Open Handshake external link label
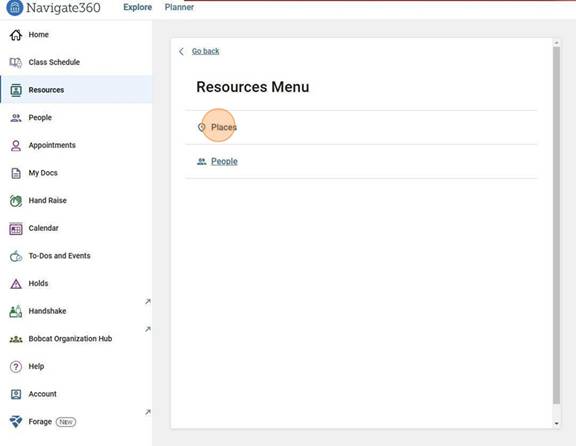576x446 pixels. [47, 311]
